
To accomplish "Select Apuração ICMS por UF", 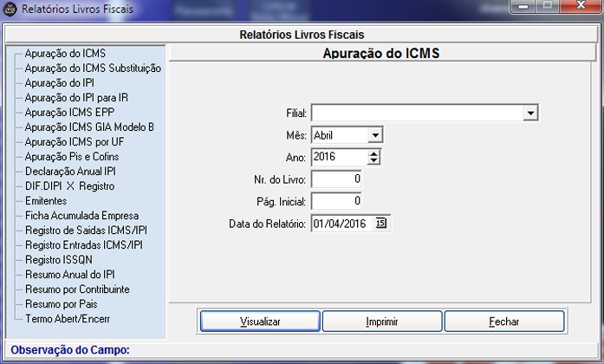I will tap(75, 142).
